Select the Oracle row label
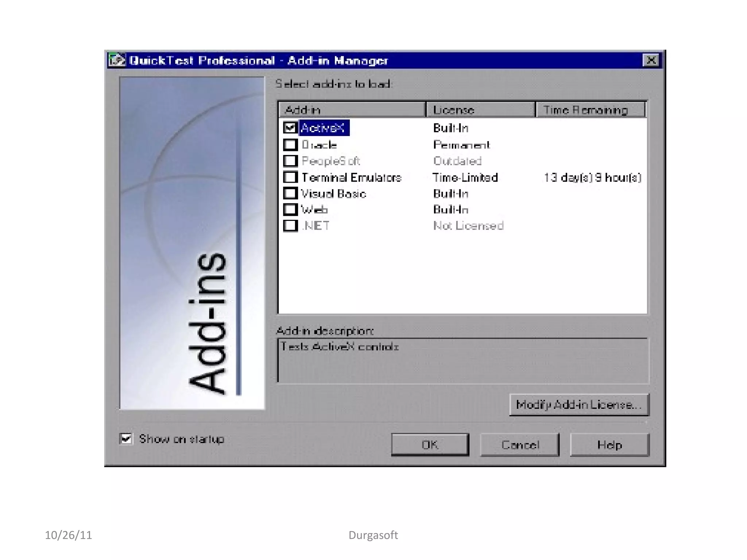Viewport: 747px width, 560px height. [319, 145]
